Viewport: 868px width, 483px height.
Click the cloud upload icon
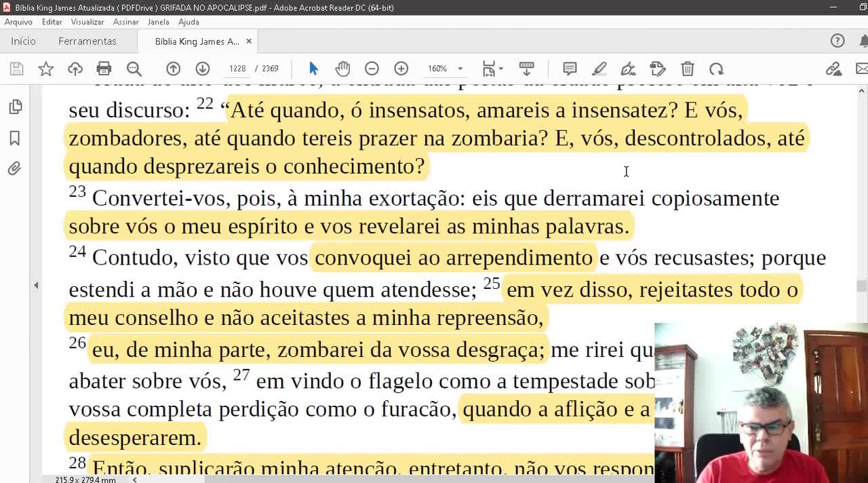[75, 69]
